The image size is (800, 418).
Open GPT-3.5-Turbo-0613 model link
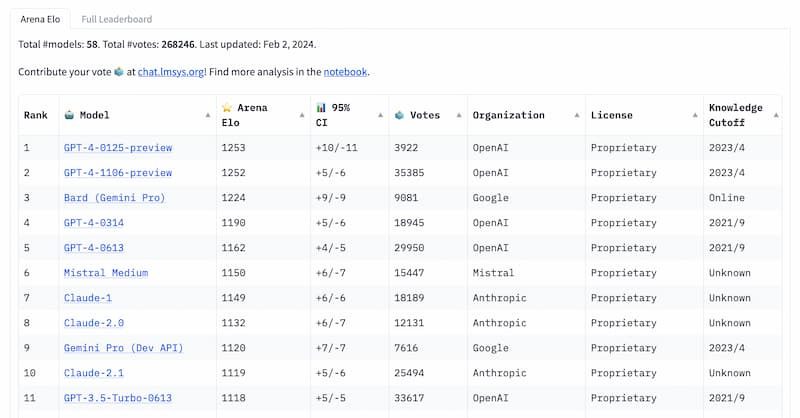coord(118,398)
